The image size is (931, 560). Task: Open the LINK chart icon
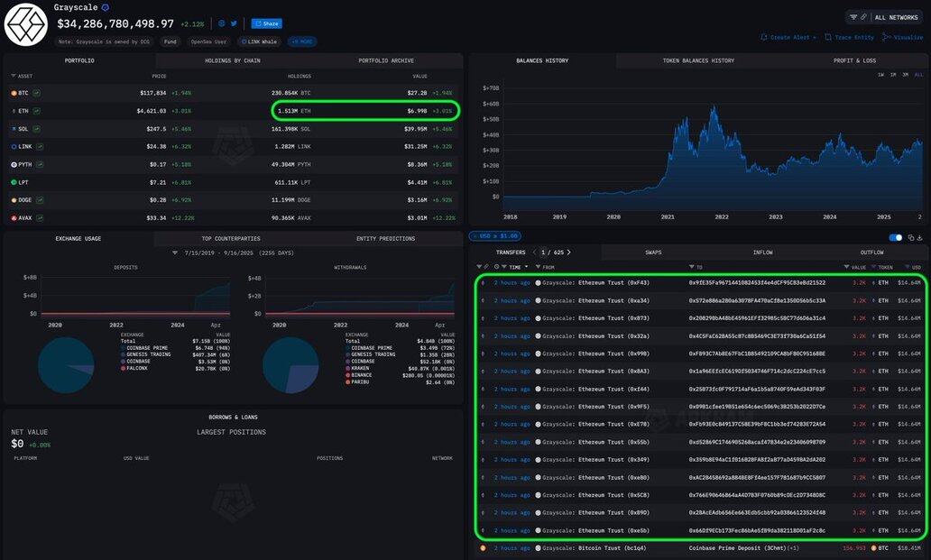(x=39, y=146)
